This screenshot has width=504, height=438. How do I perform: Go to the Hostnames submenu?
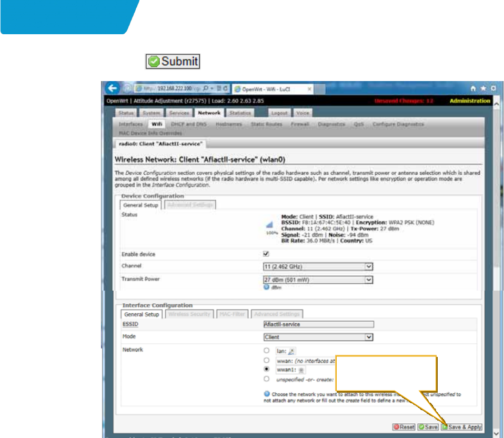(x=229, y=124)
